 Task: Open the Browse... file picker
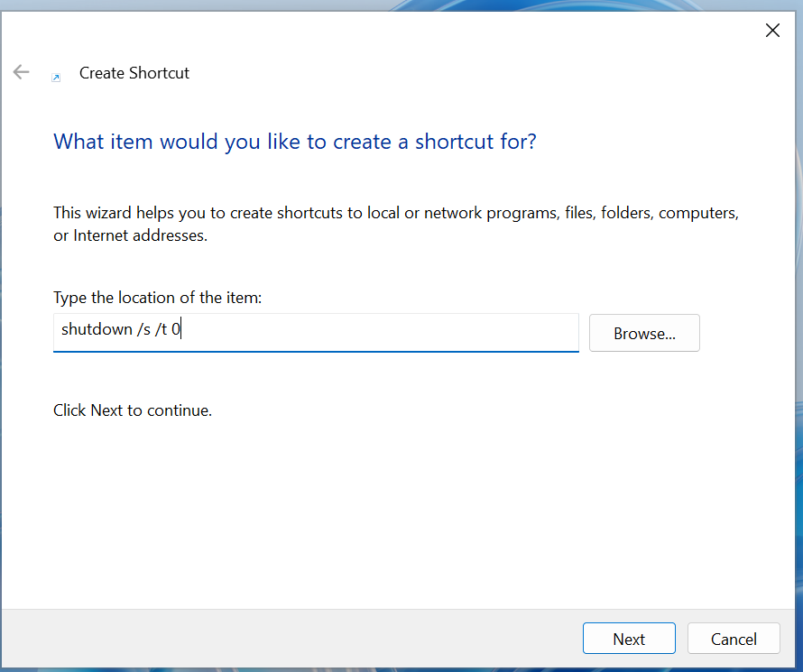(x=644, y=333)
